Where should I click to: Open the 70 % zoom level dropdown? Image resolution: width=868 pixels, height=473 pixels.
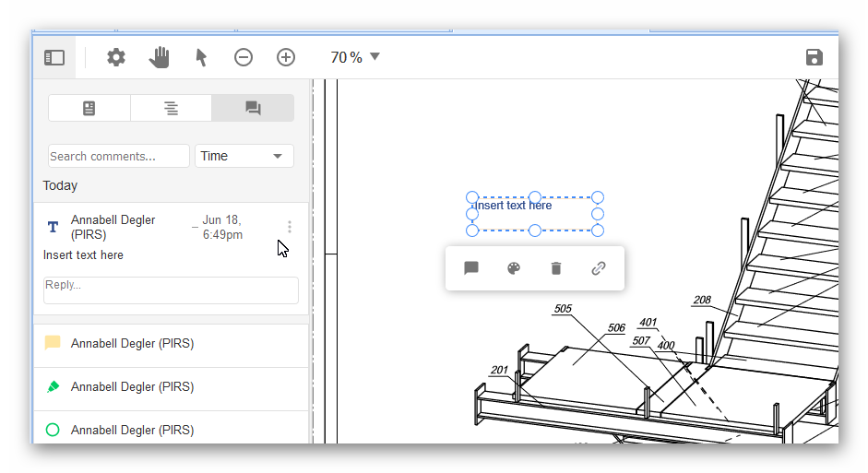[x=355, y=57]
